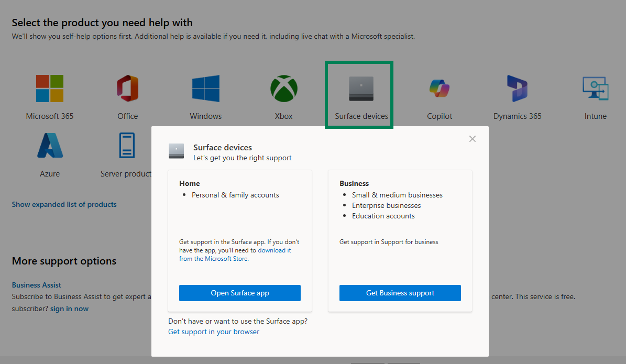626x364 pixels.
Task: Click 'Get support in Support for business' text
Action: 389,242
